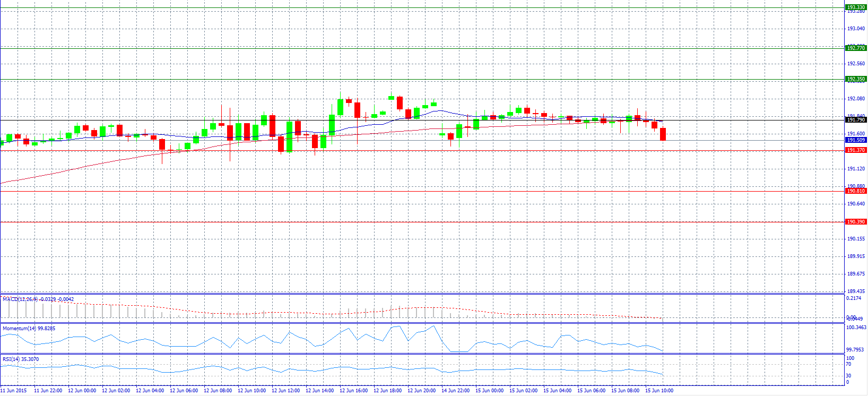Click the 189.915 price scale value

(856, 256)
